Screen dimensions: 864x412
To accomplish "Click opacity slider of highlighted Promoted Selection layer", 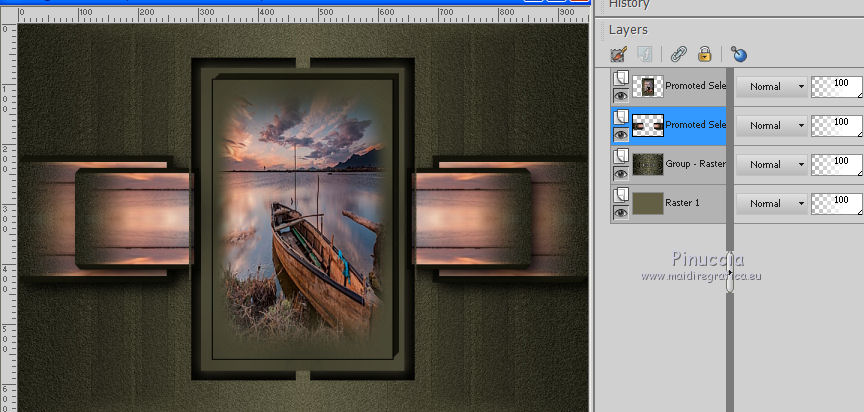I will click(836, 126).
